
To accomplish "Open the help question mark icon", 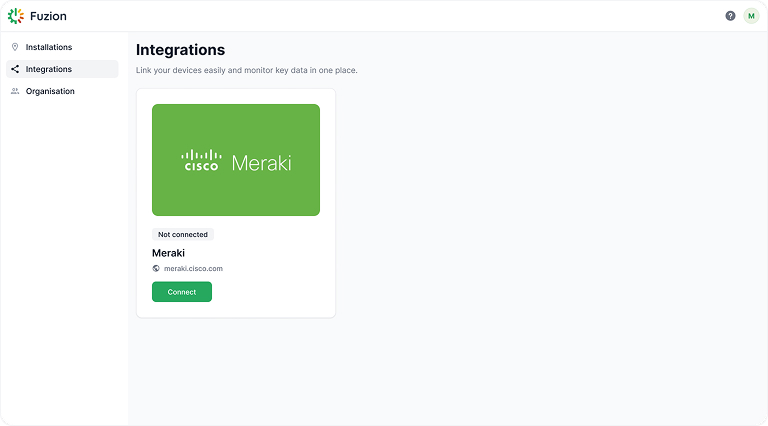I will (x=730, y=16).
